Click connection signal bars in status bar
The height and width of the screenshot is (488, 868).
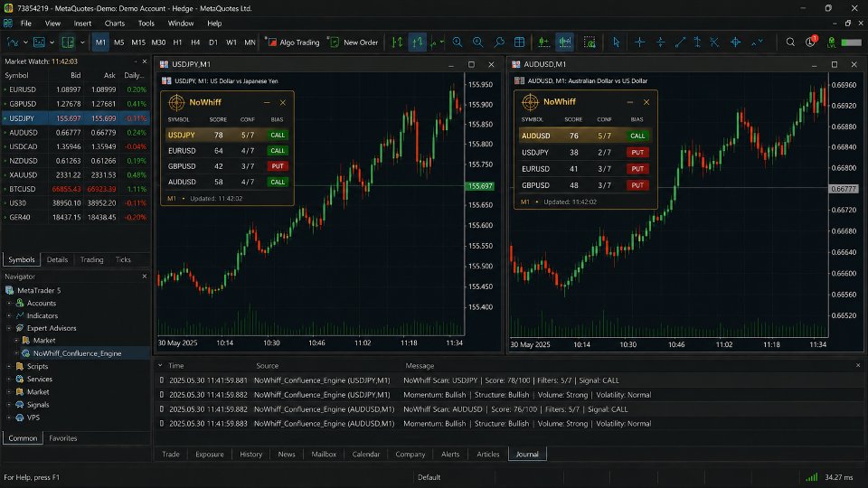[x=812, y=477]
